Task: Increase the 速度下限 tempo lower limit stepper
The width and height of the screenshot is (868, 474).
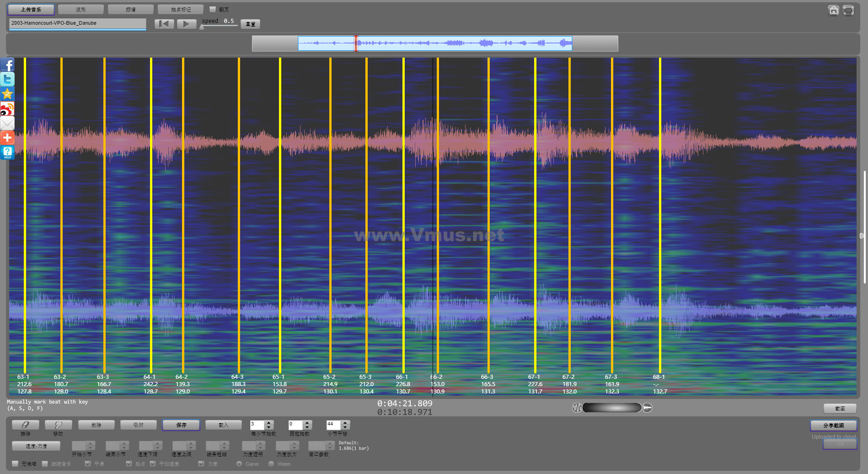Action: (158, 443)
